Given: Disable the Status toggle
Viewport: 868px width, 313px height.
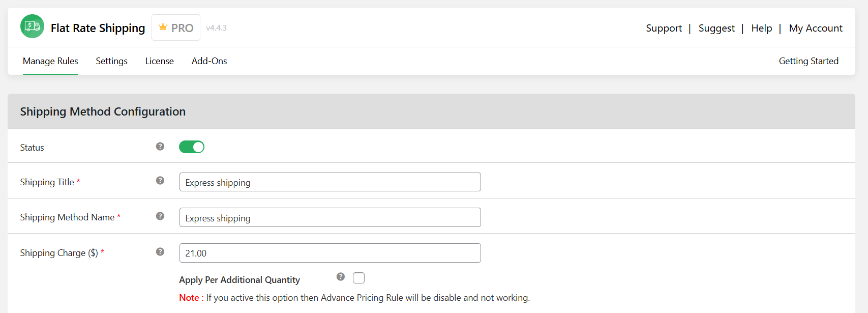Looking at the screenshot, I should [x=192, y=147].
